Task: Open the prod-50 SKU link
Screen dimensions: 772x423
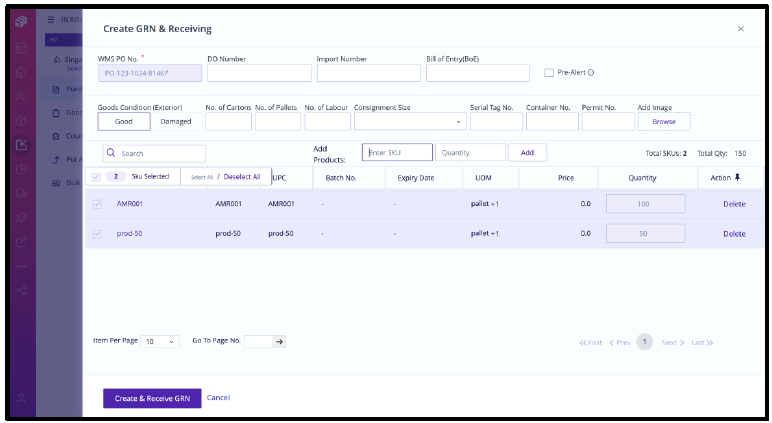Action: point(129,234)
